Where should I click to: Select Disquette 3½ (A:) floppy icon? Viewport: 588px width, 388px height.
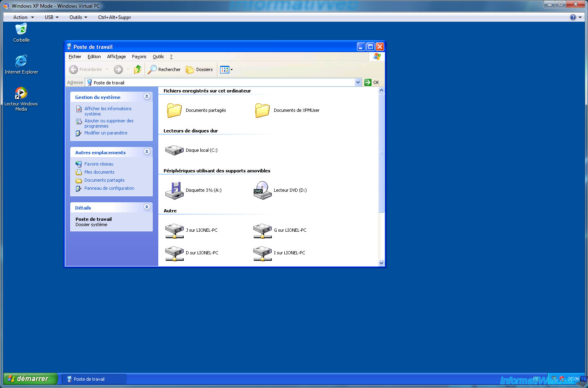[174, 190]
